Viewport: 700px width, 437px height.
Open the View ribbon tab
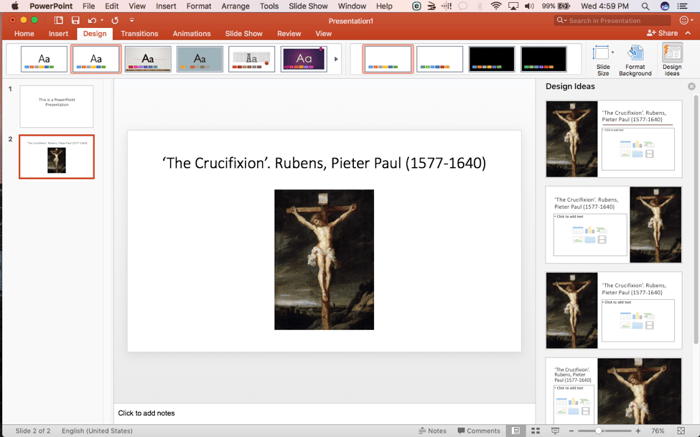[x=323, y=33]
